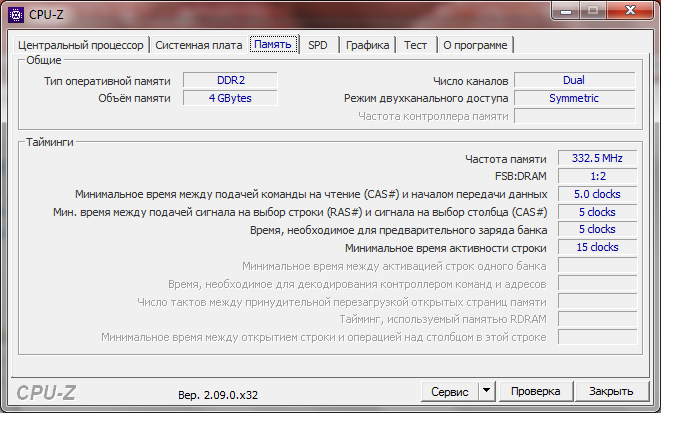Screen dimensions: 678x448
Task: Show the О программе tab
Action: coord(475,45)
